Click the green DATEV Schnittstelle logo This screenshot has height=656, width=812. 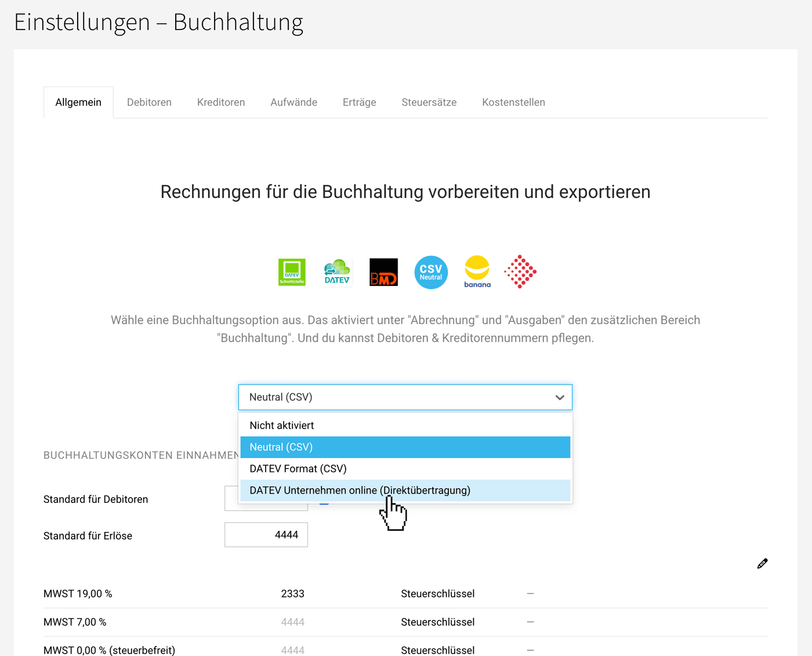click(292, 272)
